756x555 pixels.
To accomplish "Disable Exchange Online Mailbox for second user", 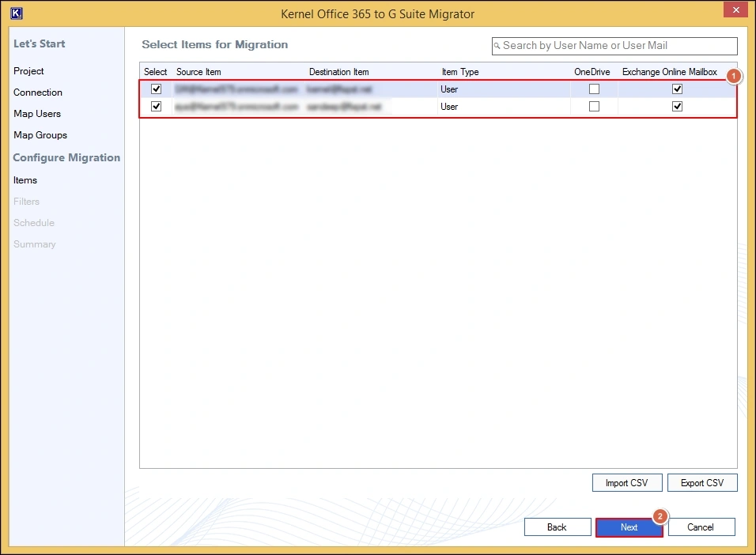I will [677, 107].
